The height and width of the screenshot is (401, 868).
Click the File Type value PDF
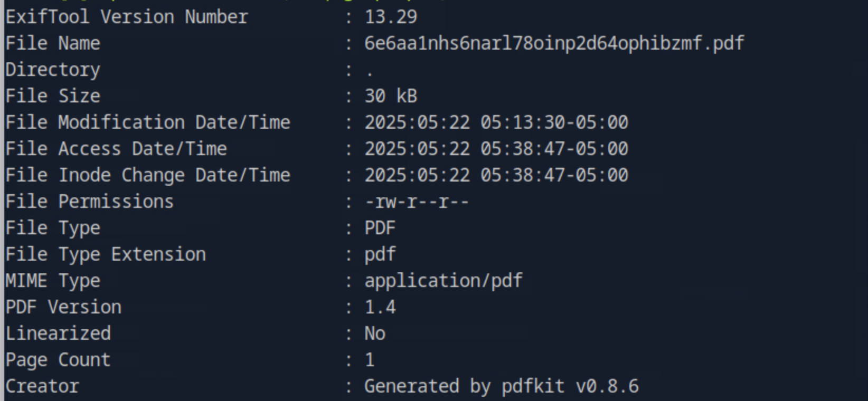(x=380, y=228)
